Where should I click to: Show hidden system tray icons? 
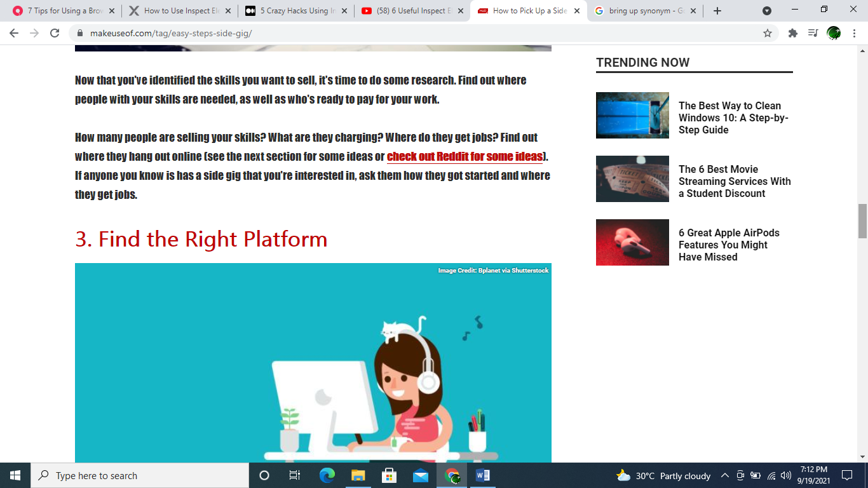pyautogui.click(x=724, y=475)
